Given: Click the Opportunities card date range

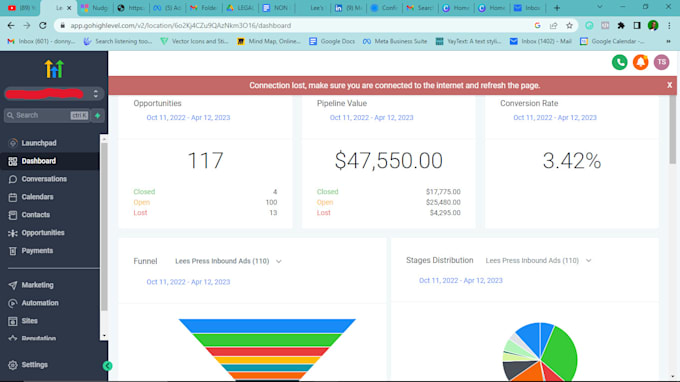Looking at the screenshot, I should 188,118.
